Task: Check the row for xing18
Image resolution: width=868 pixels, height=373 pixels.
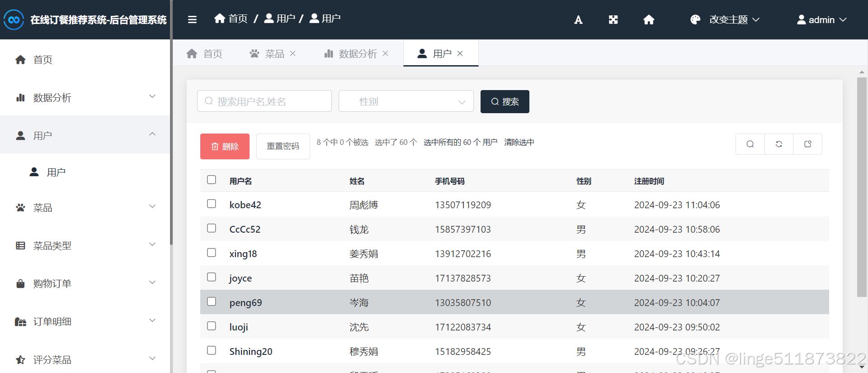Action: click(x=212, y=253)
